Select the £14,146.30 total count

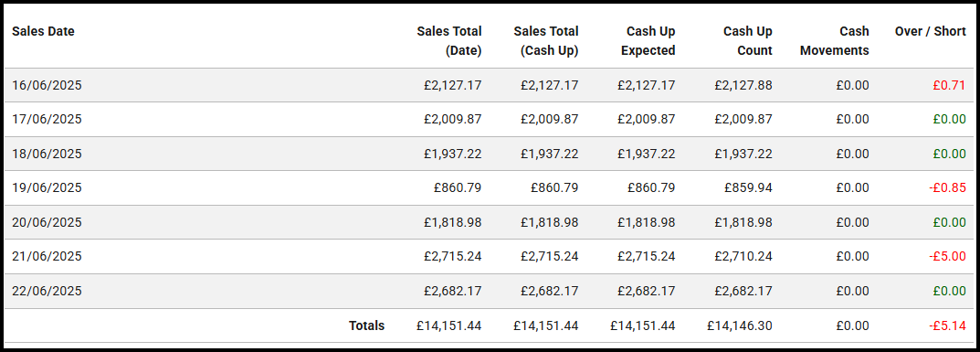click(740, 325)
